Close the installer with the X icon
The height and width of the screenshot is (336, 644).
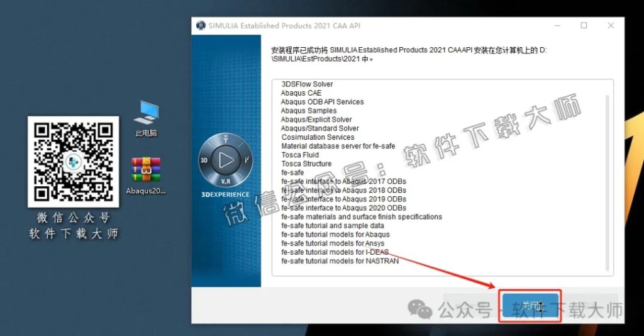click(611, 25)
